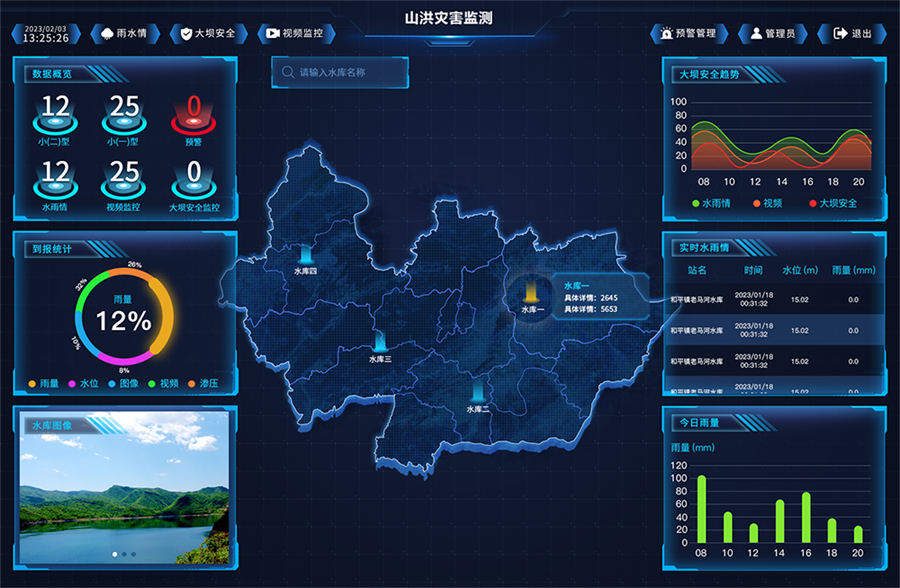
Task: Select the yellow 水库一 map marker
Action: tap(531, 292)
